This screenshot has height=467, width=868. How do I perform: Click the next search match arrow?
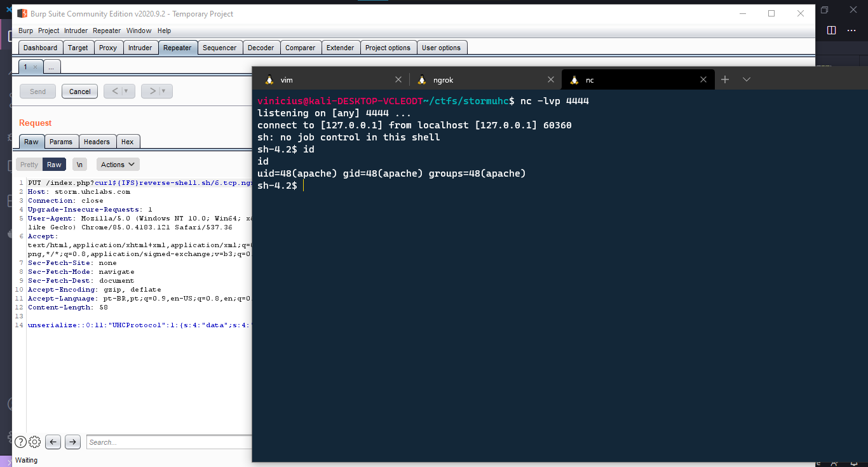pyautogui.click(x=73, y=442)
